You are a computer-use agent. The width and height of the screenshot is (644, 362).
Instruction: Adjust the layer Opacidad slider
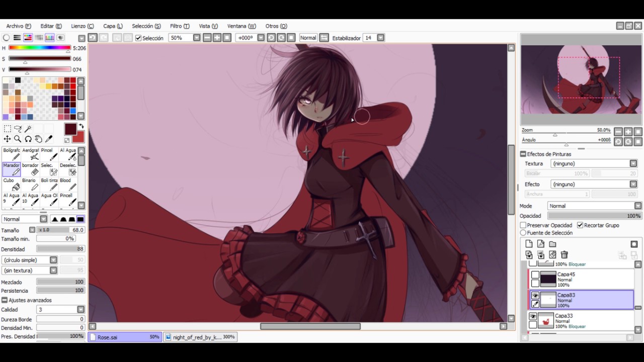pos(594,216)
